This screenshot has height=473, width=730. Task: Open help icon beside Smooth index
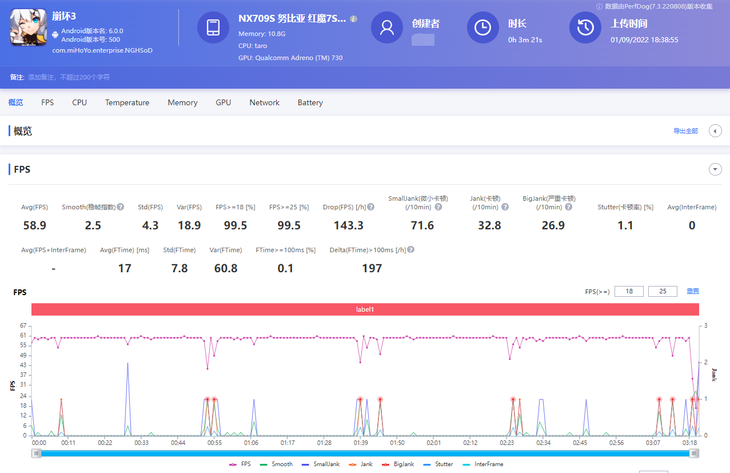click(121, 207)
